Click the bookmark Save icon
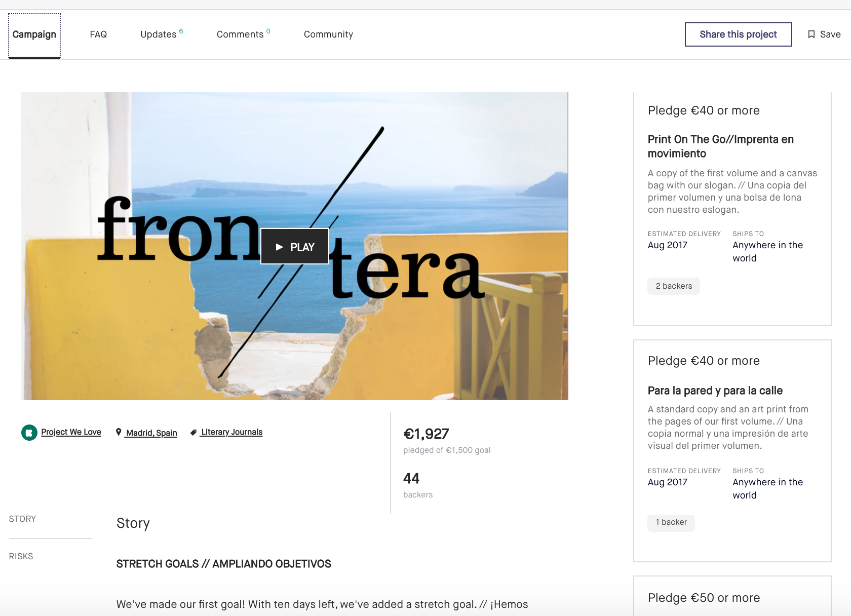 point(811,34)
